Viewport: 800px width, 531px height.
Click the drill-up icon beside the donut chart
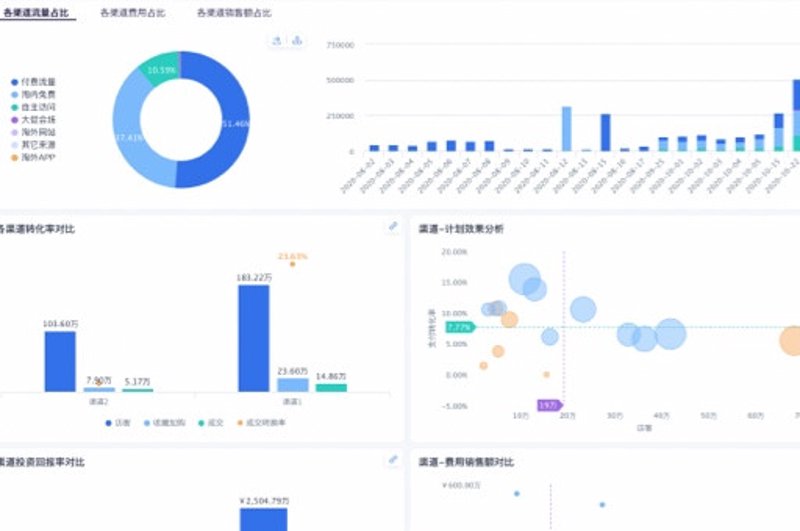(277, 41)
